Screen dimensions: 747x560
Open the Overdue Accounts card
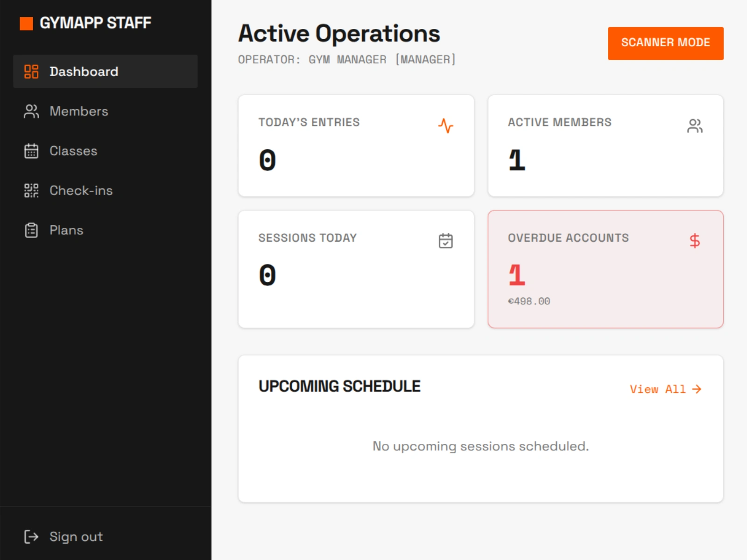606,269
